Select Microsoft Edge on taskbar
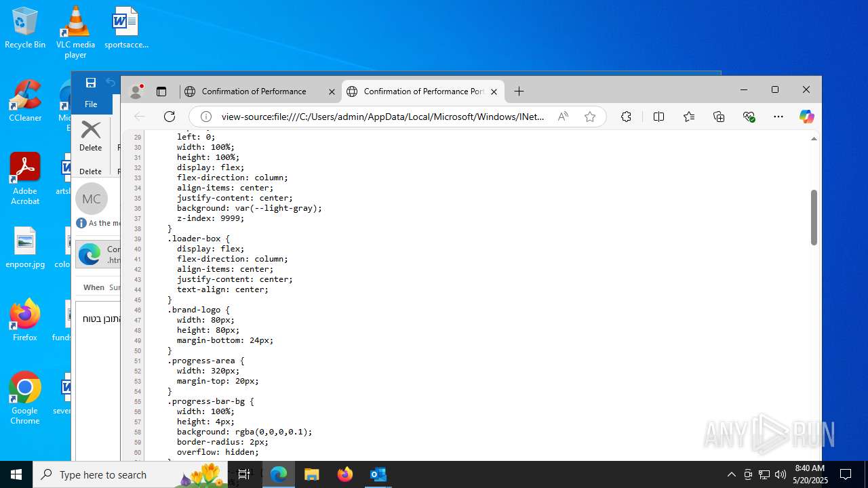This screenshot has width=868, height=488. tap(279, 474)
